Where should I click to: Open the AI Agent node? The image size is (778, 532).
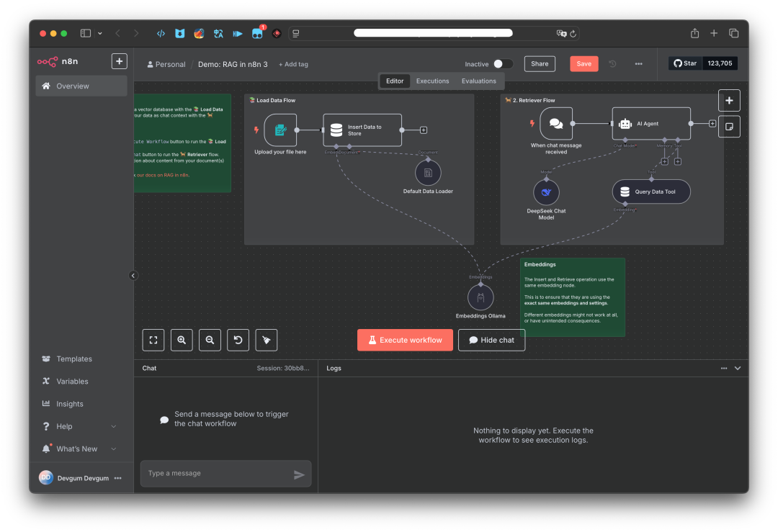(650, 123)
